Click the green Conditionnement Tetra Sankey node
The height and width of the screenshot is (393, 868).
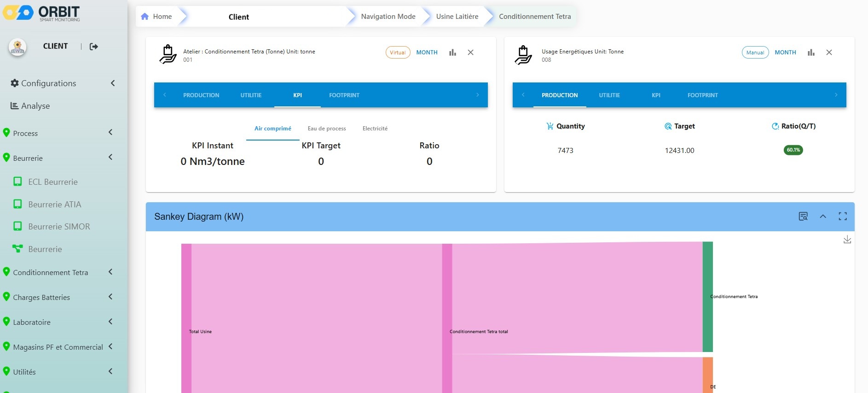tap(707, 297)
